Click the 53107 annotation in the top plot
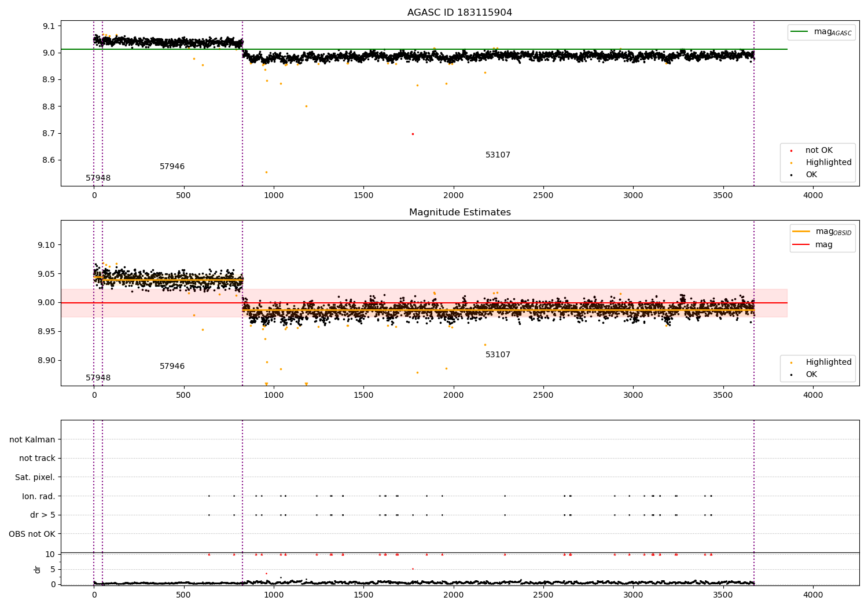The image size is (868, 608). [x=498, y=155]
